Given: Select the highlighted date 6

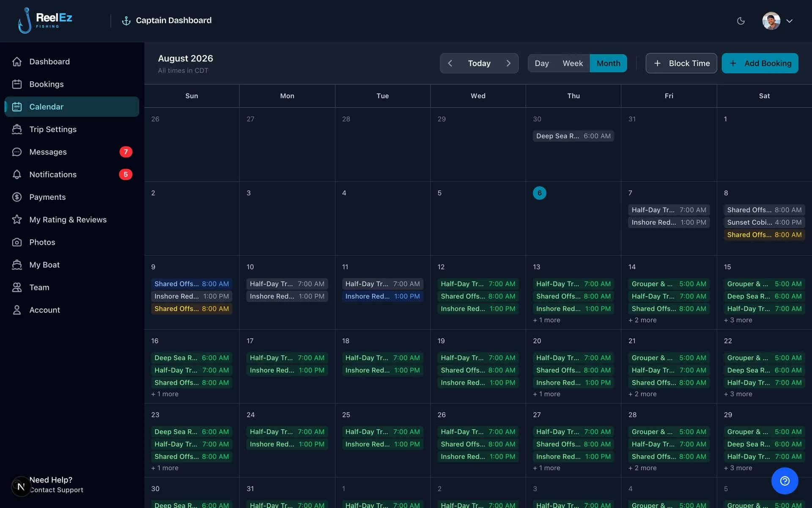Looking at the screenshot, I should [539, 193].
